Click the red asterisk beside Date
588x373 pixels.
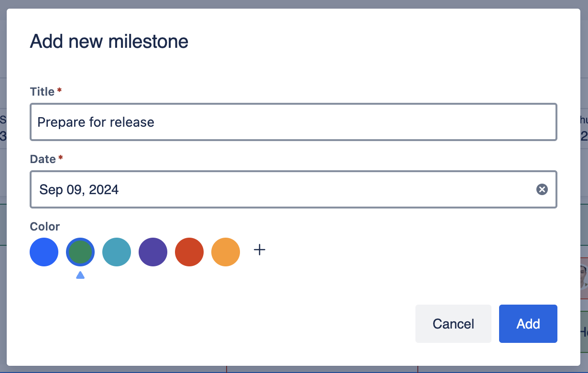point(60,158)
